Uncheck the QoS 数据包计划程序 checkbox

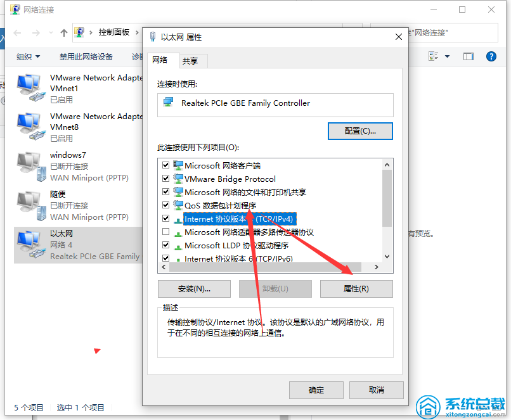165,205
